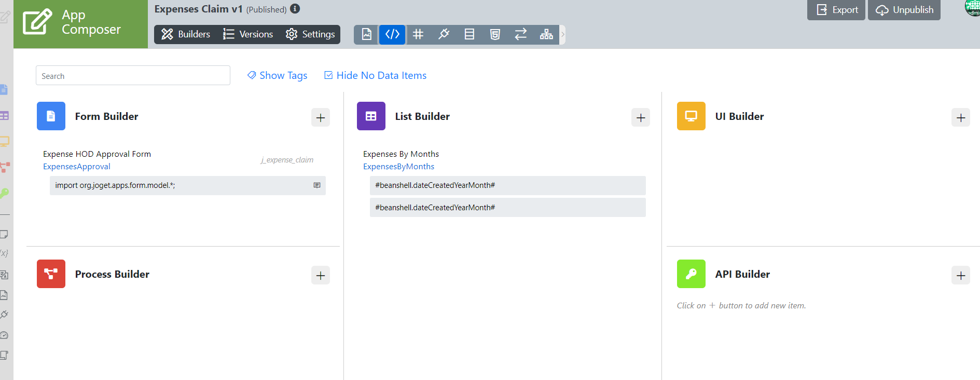Click the sitemap hierarchy toolbar icon

pyautogui.click(x=546, y=35)
